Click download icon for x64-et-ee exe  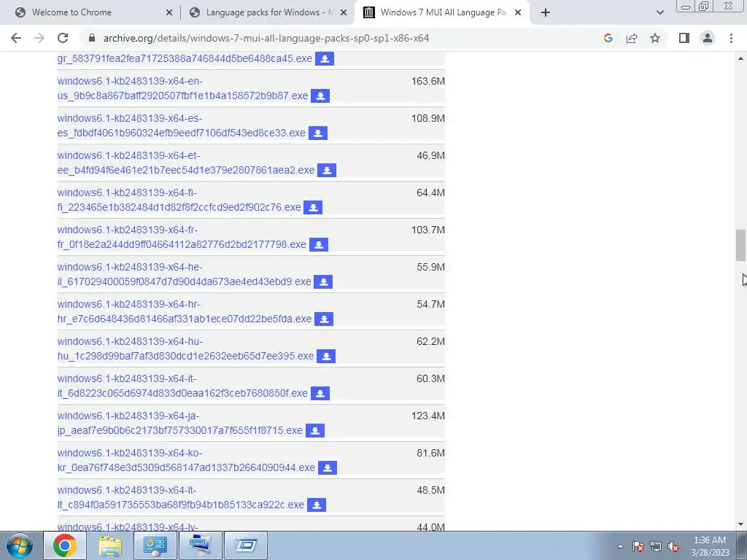[x=327, y=170]
